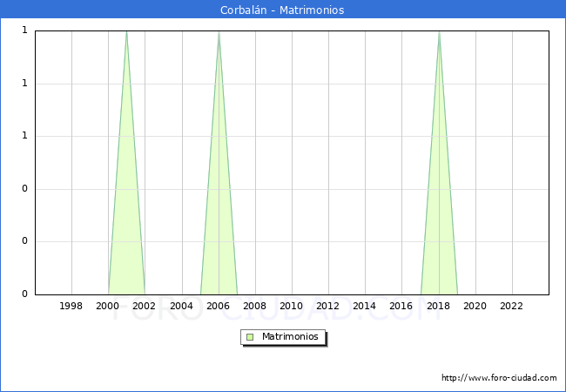Select the 2018 peak in the chart
This screenshot has height=392, width=566.
[439, 32]
